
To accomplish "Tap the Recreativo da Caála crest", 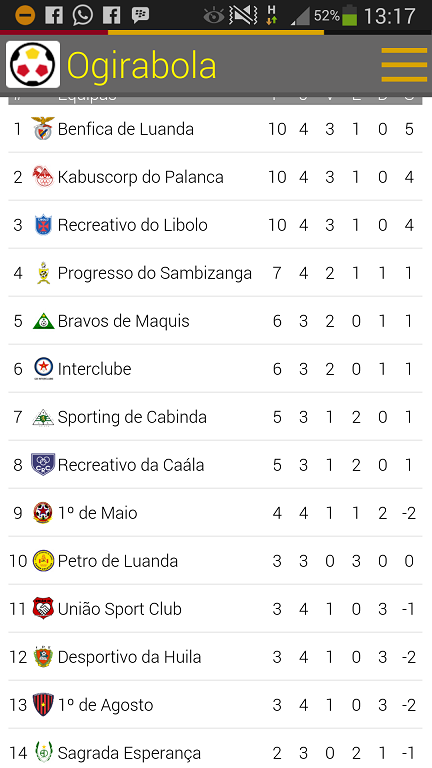I will [x=43, y=464].
